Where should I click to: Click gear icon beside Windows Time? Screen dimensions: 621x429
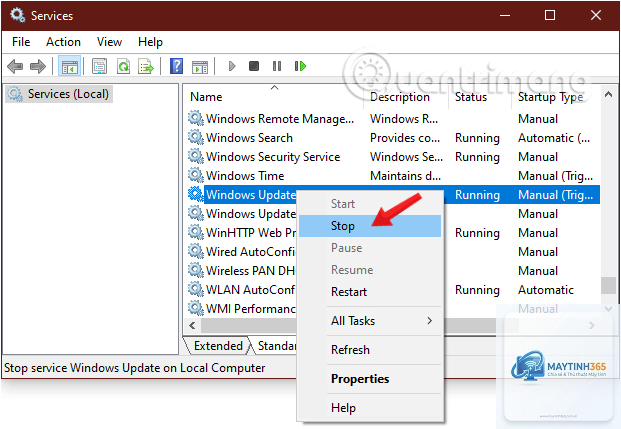pyautogui.click(x=196, y=175)
